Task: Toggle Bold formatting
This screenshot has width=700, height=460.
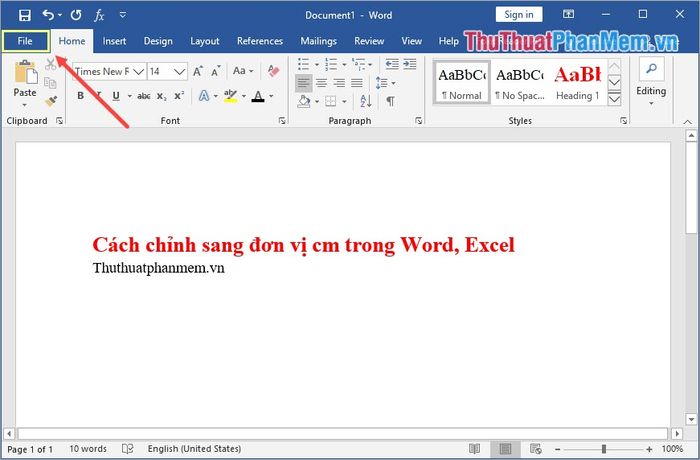Action: [x=80, y=96]
